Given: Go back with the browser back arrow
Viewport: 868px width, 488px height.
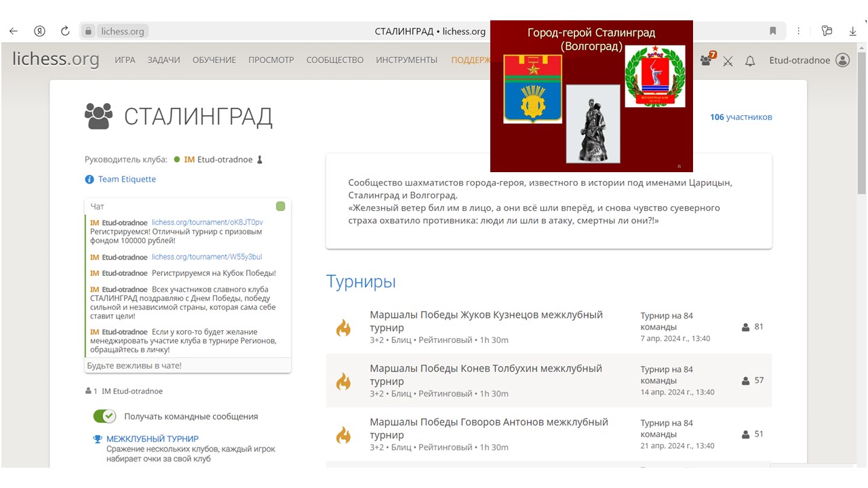Looking at the screenshot, I should 14,31.
